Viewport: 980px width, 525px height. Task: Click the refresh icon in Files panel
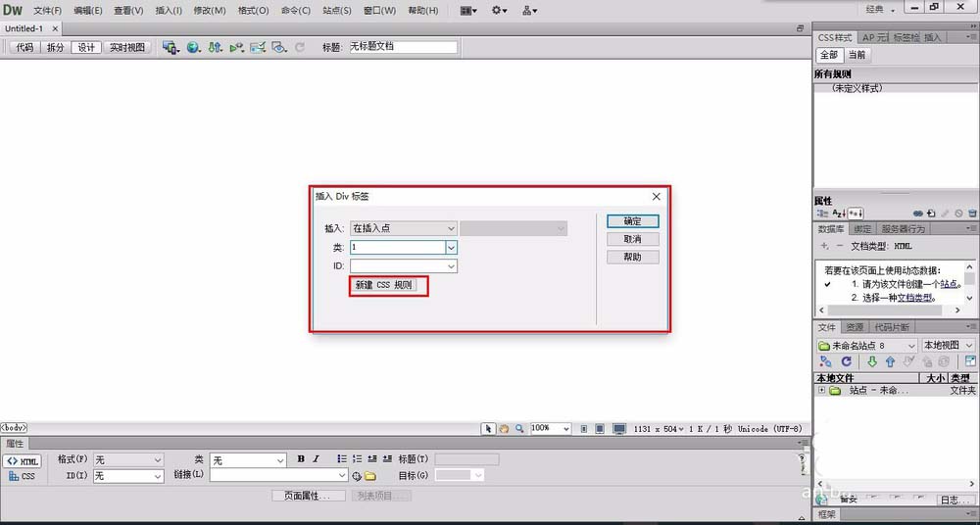tap(847, 361)
